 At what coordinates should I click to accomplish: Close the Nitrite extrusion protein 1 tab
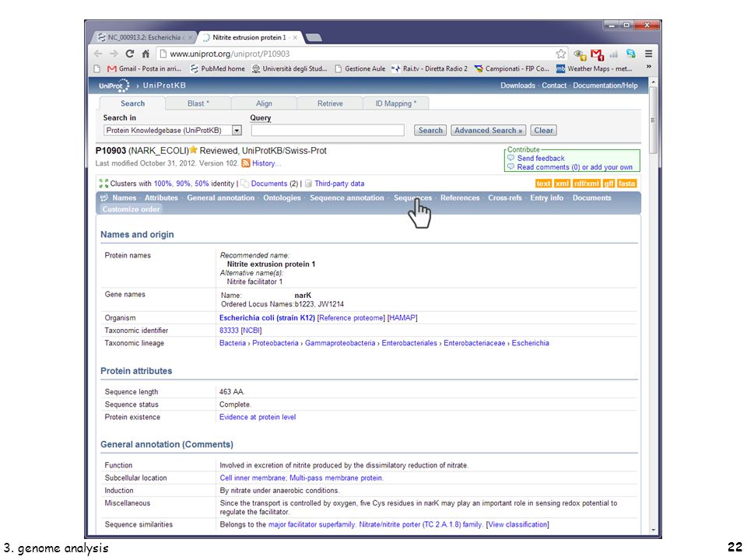296,37
